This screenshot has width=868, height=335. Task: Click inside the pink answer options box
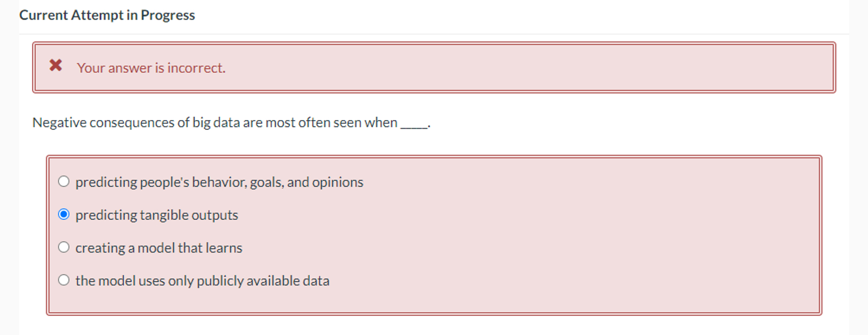click(x=434, y=304)
